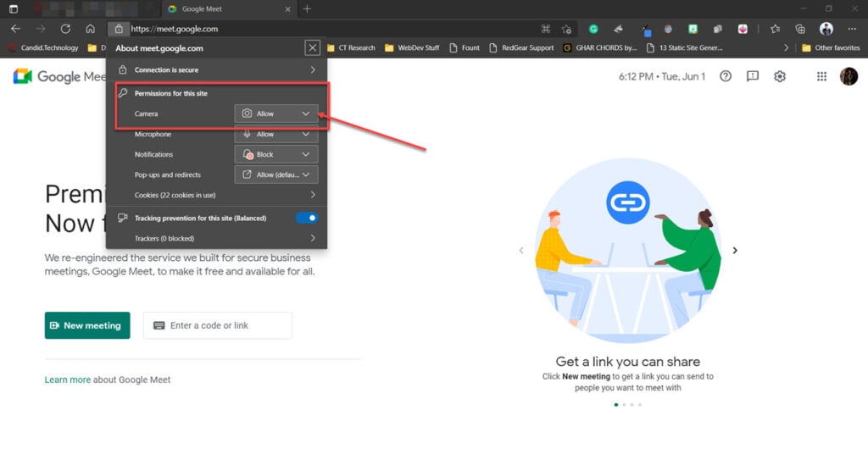Open CT Research bookmark folder
Image resolution: width=868 pixels, height=471 pixels.
351,47
